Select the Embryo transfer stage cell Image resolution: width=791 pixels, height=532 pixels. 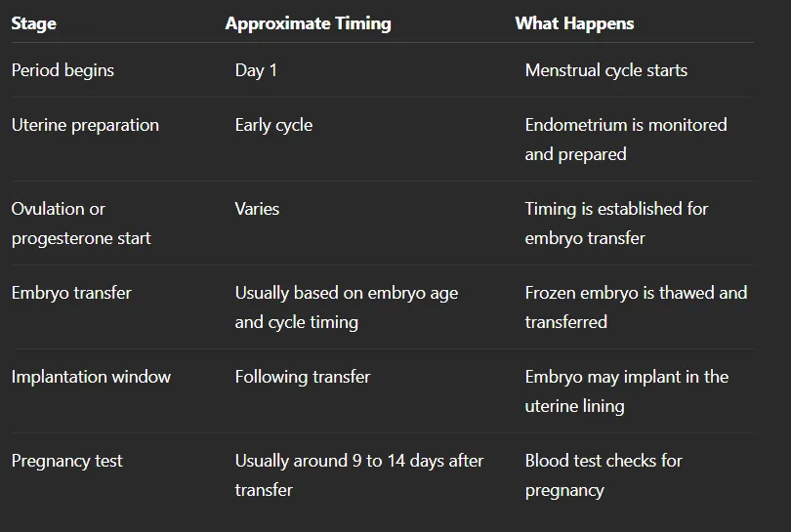point(71,293)
